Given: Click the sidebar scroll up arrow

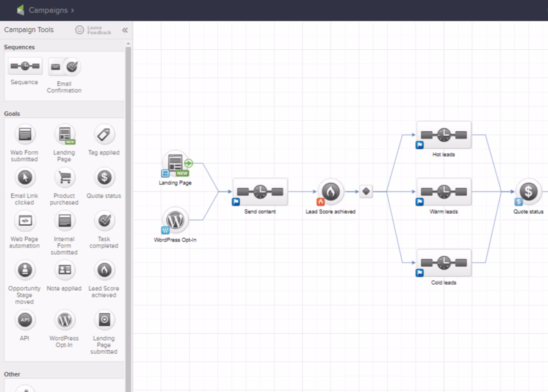Looking at the screenshot, I should coord(128,44).
